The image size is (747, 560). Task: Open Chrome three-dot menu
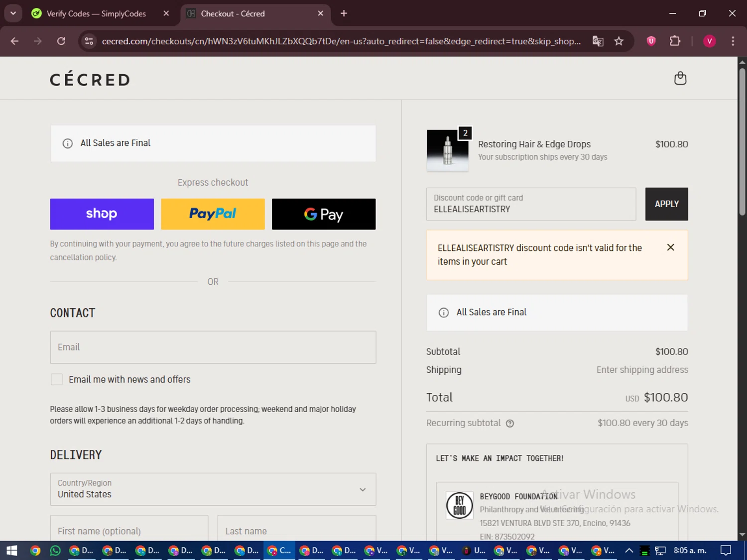coord(733,41)
